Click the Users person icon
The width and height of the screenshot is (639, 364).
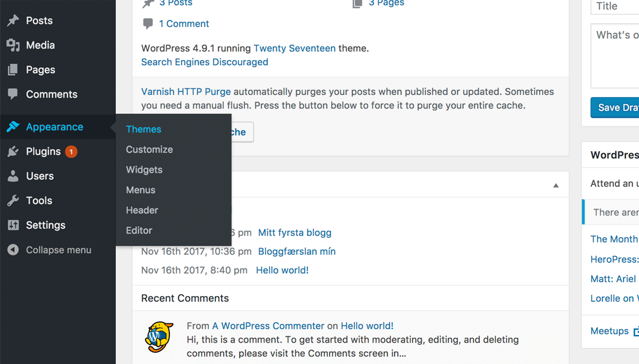13,176
